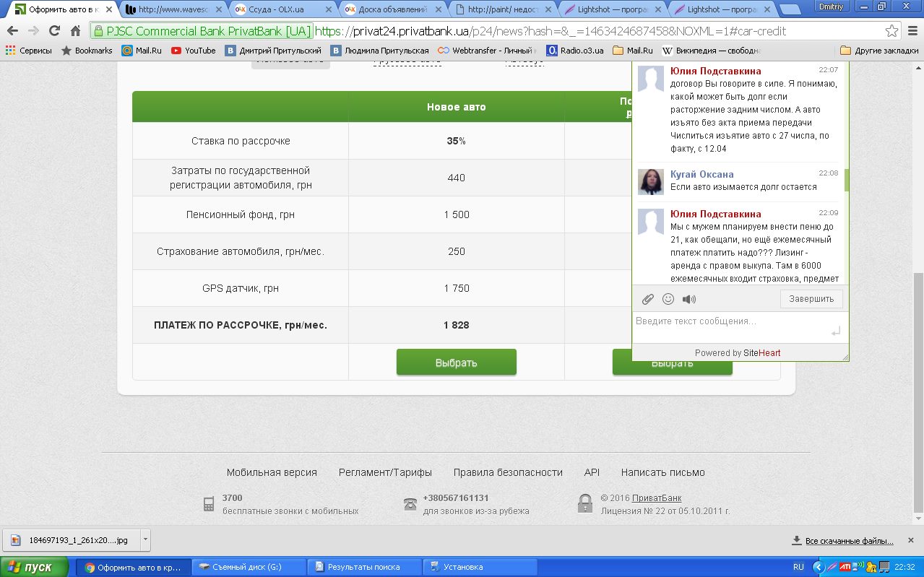
Task: Click the second partially hidden Выбрать button
Action: tap(672, 368)
